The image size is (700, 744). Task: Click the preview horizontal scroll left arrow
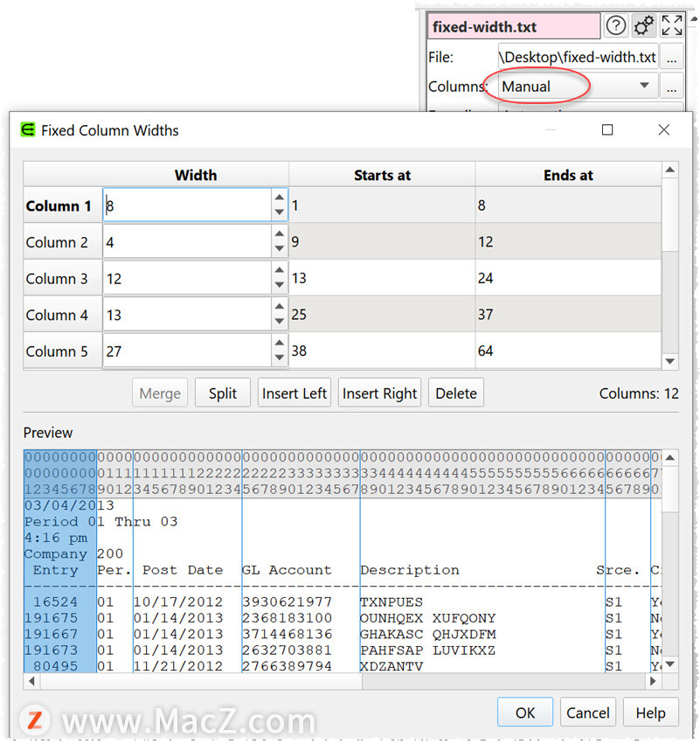pyautogui.click(x=31, y=681)
